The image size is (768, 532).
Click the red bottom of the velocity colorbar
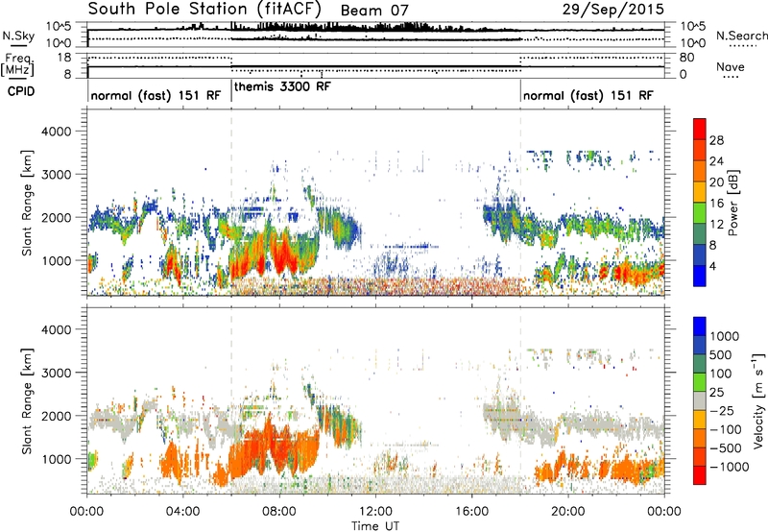(700, 475)
